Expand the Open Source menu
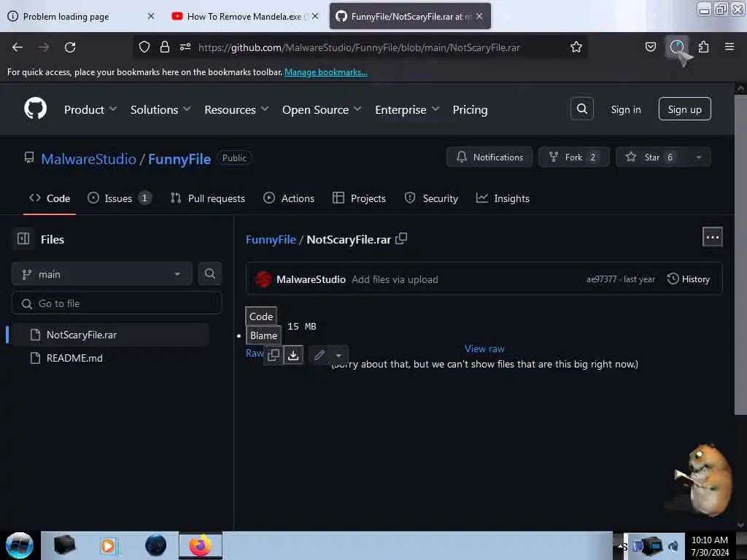 (x=322, y=109)
